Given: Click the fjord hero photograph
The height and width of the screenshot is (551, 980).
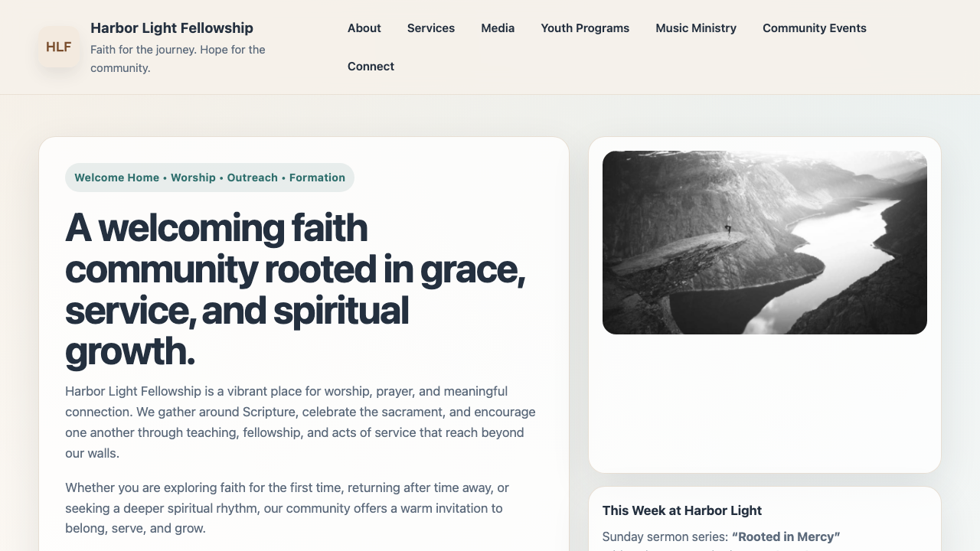Looking at the screenshot, I should tap(764, 242).
